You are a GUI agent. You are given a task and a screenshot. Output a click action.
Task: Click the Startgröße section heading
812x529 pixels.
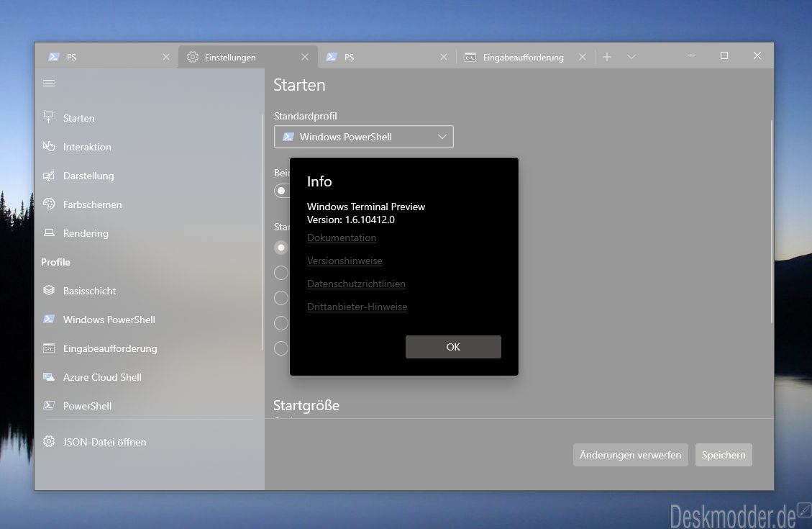pos(306,405)
